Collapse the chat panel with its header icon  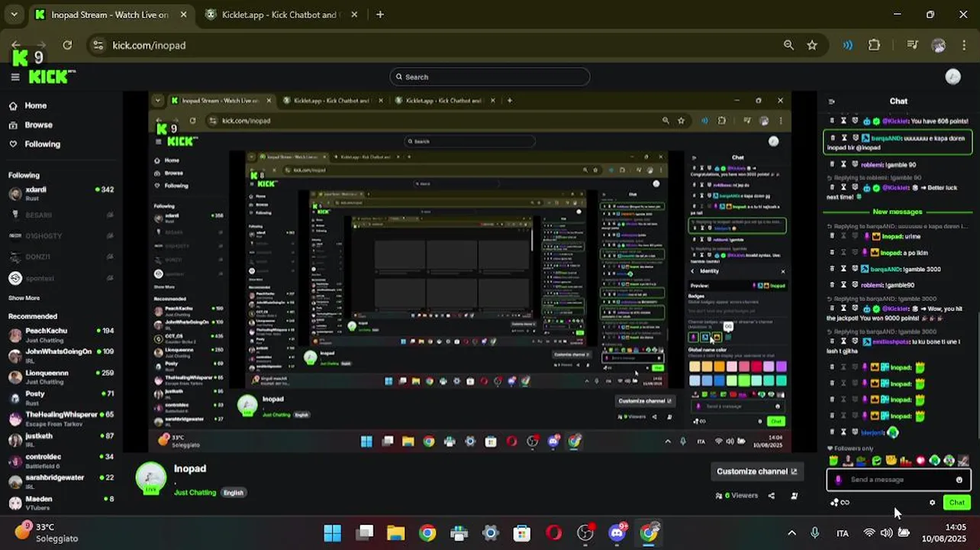point(831,101)
